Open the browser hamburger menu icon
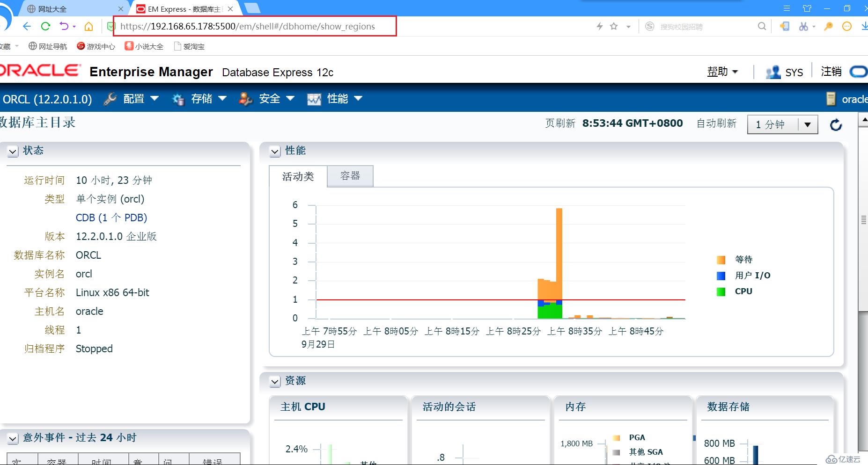The image size is (868, 465). [x=787, y=8]
